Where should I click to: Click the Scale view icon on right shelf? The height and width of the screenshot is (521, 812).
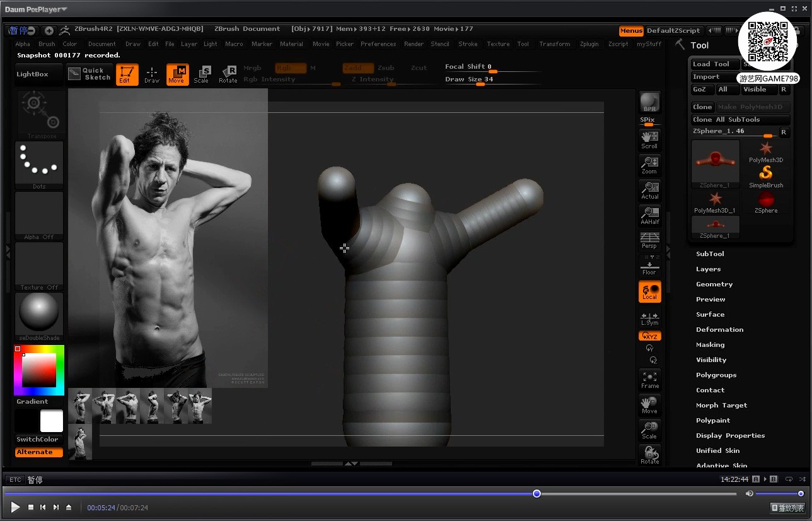pyautogui.click(x=649, y=430)
